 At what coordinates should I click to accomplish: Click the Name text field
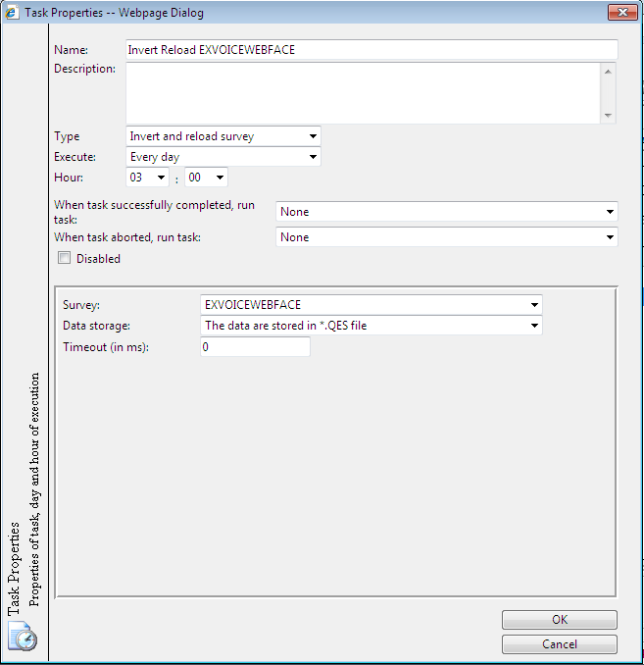click(372, 50)
